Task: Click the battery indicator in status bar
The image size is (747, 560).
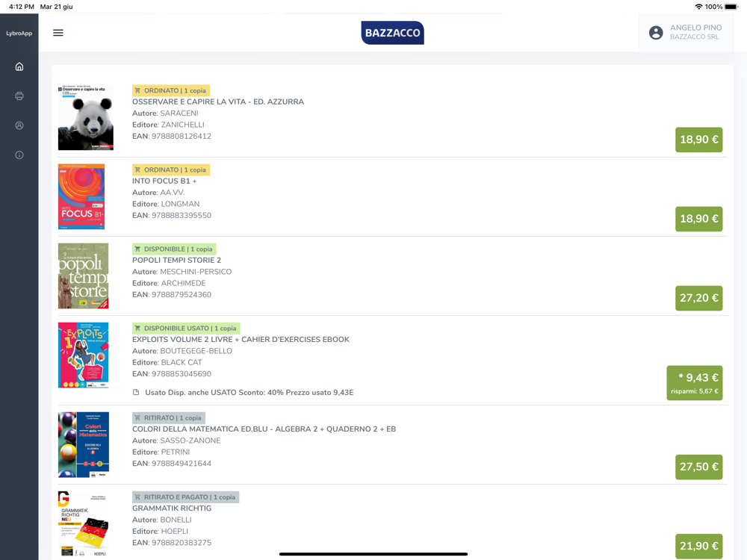Action: tap(731, 7)
